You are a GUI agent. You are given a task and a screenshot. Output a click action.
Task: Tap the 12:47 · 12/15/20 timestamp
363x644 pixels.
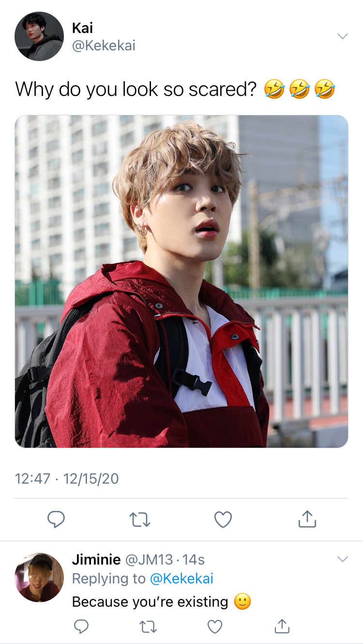pos(67,479)
